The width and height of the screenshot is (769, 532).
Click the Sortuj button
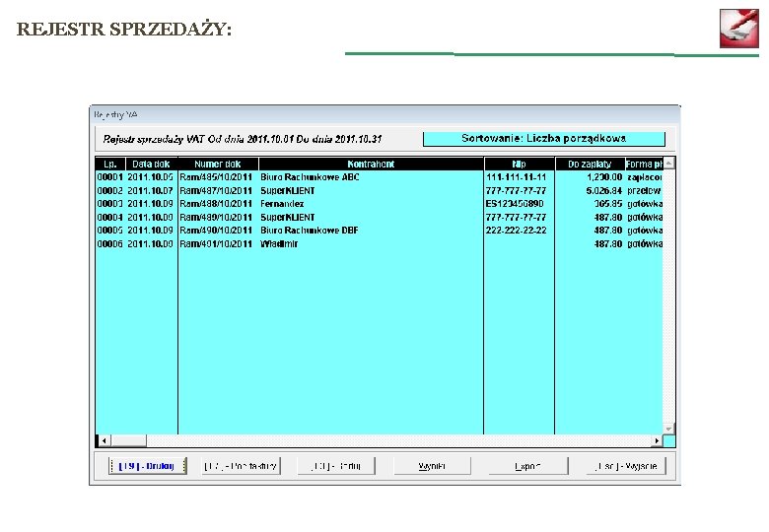click(336, 466)
